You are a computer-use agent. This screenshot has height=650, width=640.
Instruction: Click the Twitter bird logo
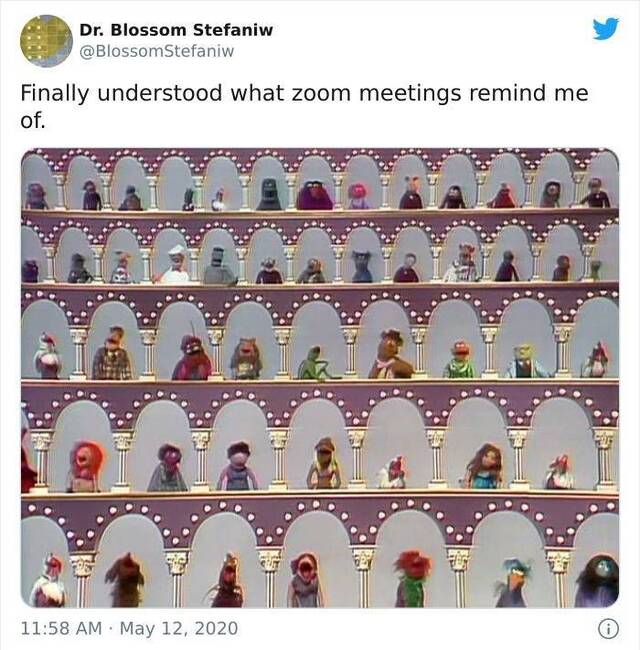[605, 28]
